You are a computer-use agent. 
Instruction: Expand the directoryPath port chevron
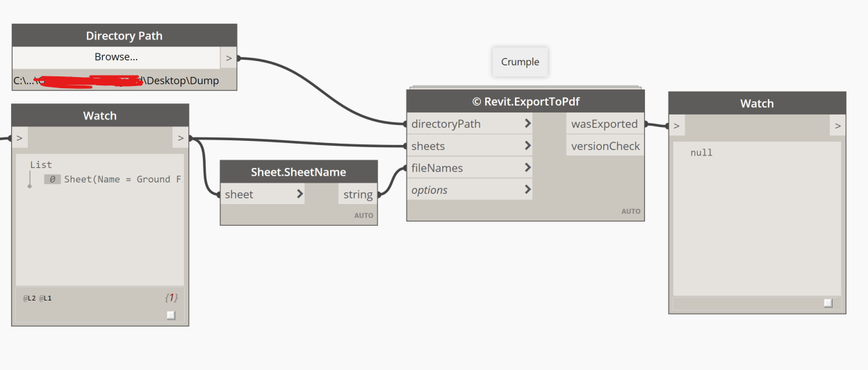(527, 124)
